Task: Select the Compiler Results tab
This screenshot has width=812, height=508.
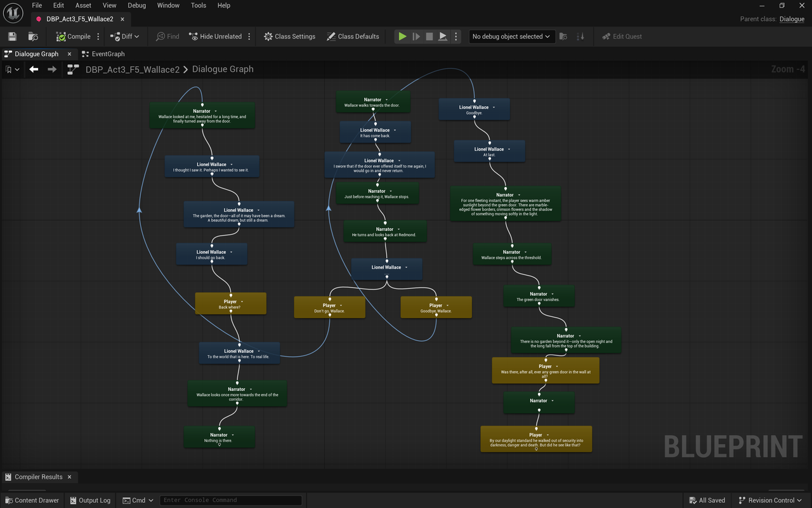Action: coord(38,477)
